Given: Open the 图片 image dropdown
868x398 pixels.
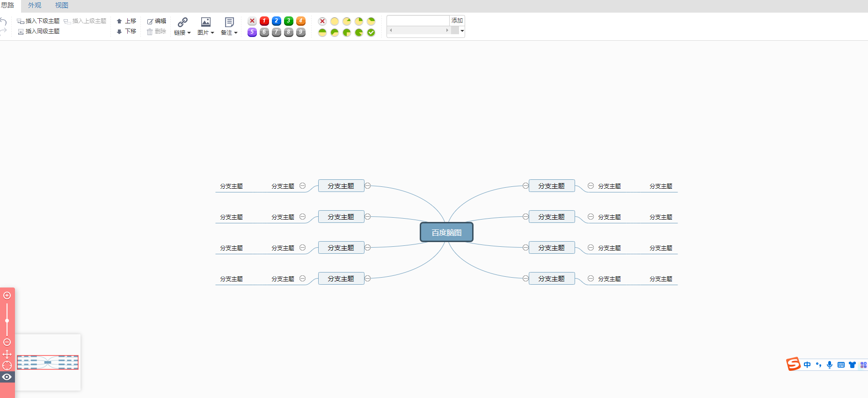Looking at the screenshot, I should tap(205, 26).
